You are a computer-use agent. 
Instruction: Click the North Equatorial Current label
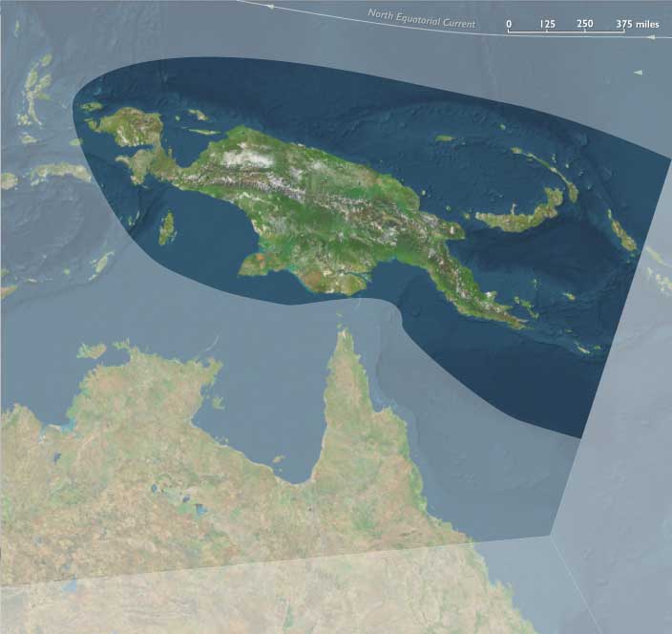(421, 17)
